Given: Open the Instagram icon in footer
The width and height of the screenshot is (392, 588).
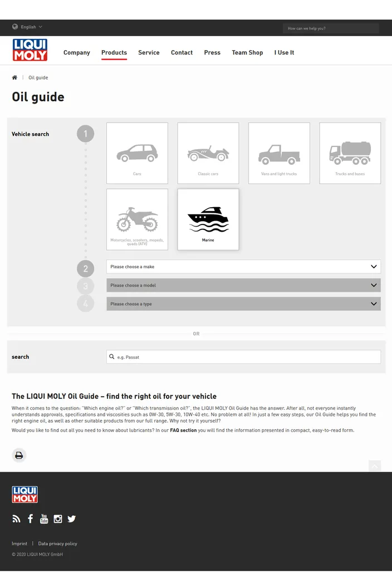Looking at the screenshot, I should [58, 518].
